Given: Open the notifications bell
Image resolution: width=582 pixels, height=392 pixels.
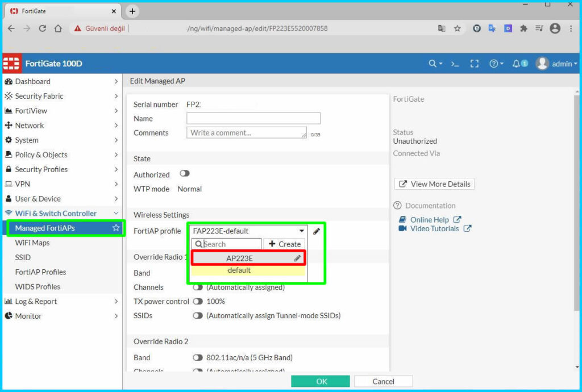Looking at the screenshot, I should (516, 64).
